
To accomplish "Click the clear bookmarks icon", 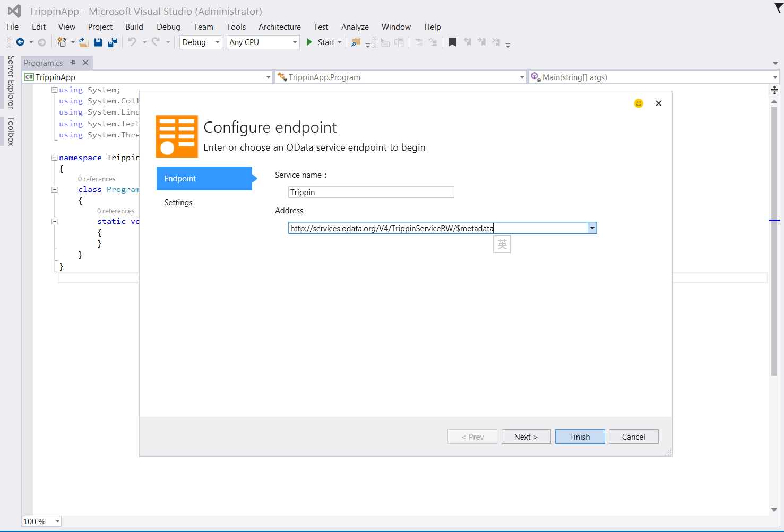I will tap(496, 42).
